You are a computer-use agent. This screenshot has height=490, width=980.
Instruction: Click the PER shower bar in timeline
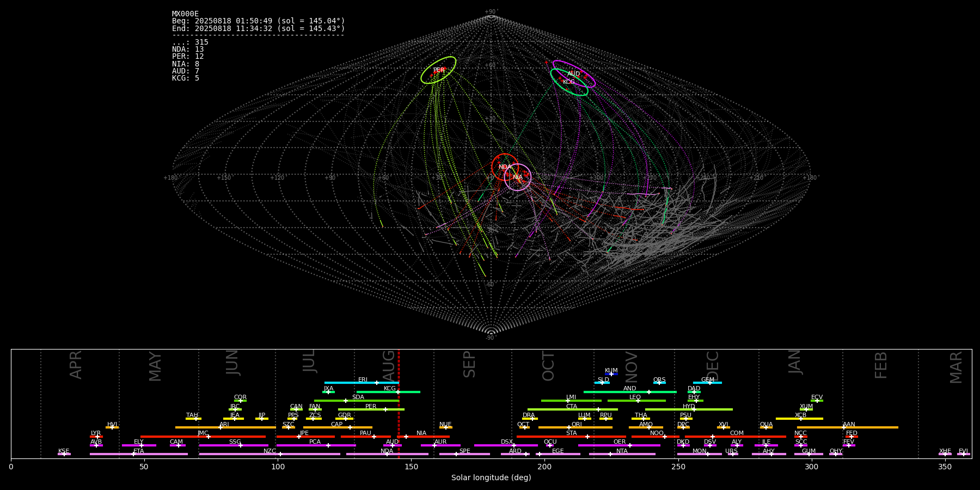[371, 409]
